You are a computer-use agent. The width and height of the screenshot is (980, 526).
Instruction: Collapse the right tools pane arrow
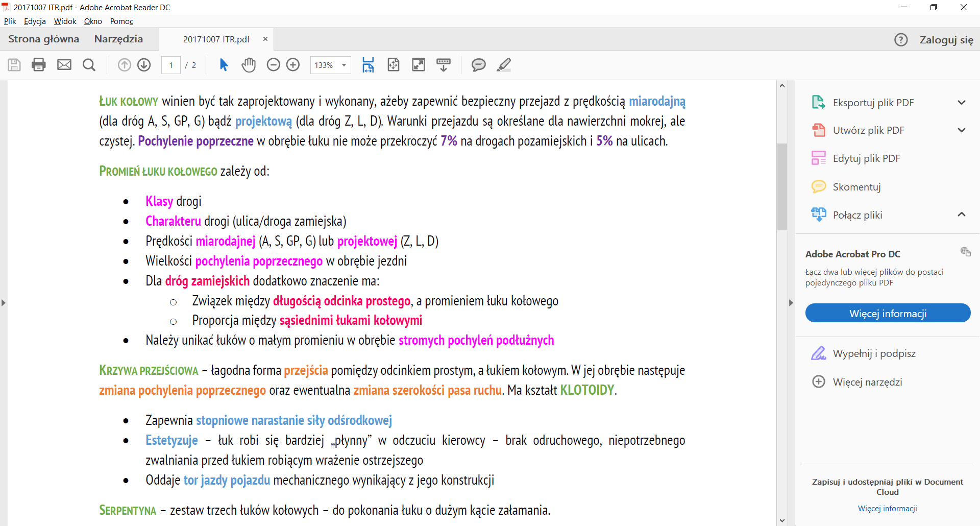(x=791, y=303)
